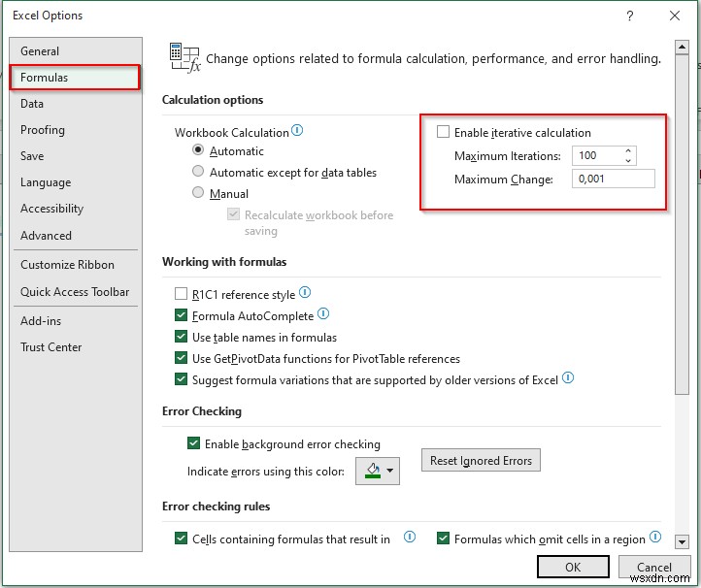Image resolution: width=701 pixels, height=588 pixels.
Task: Select Automatic except for data tables
Action: coord(198,171)
